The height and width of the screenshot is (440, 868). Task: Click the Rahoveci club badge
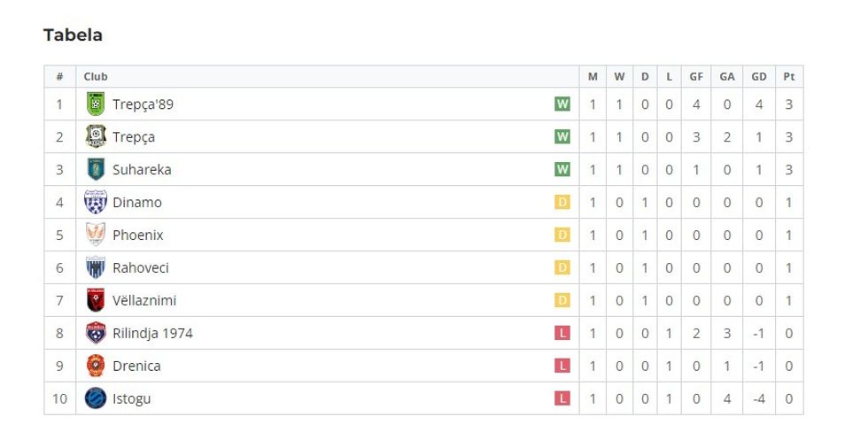coord(95,268)
